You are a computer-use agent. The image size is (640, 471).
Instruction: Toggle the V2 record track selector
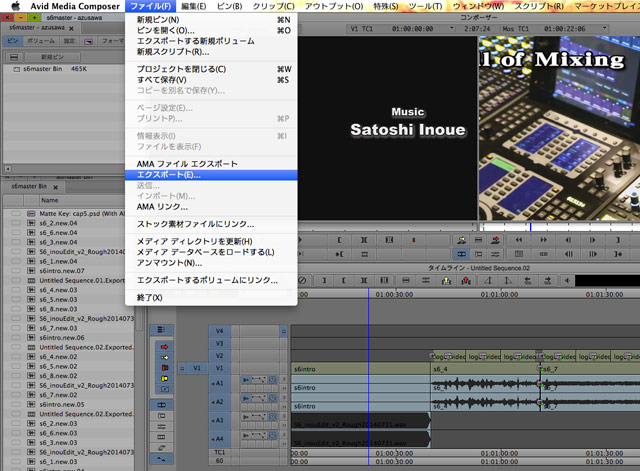220,356
